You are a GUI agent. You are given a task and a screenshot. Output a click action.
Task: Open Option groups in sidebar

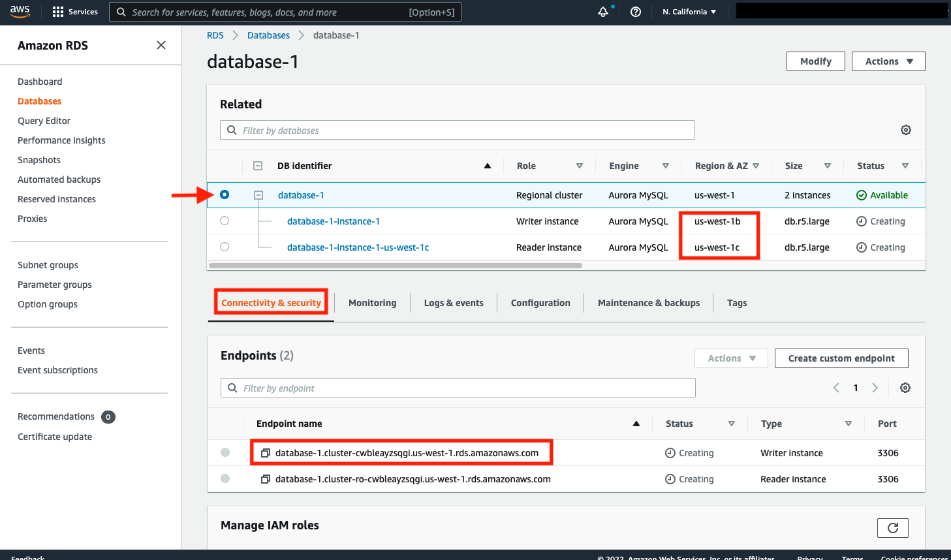tap(48, 304)
